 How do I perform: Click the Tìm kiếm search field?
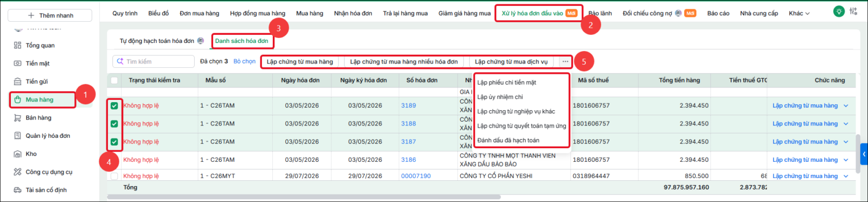click(x=154, y=61)
